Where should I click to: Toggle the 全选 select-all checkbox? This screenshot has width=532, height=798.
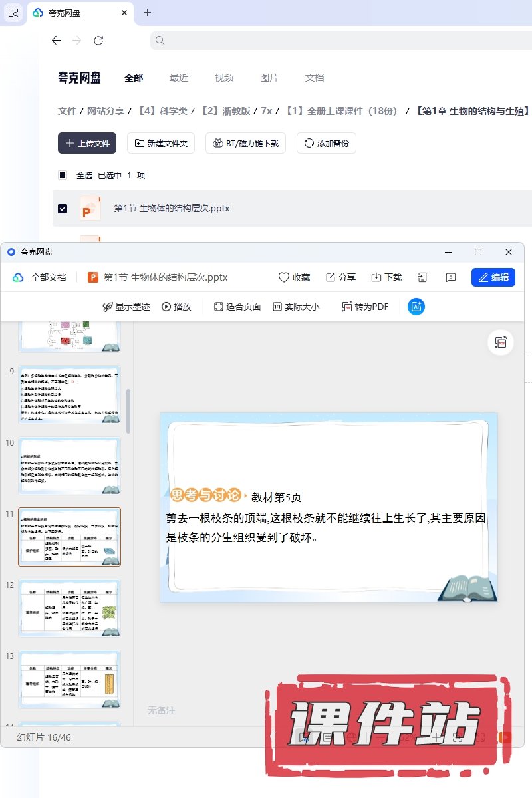[x=63, y=176]
